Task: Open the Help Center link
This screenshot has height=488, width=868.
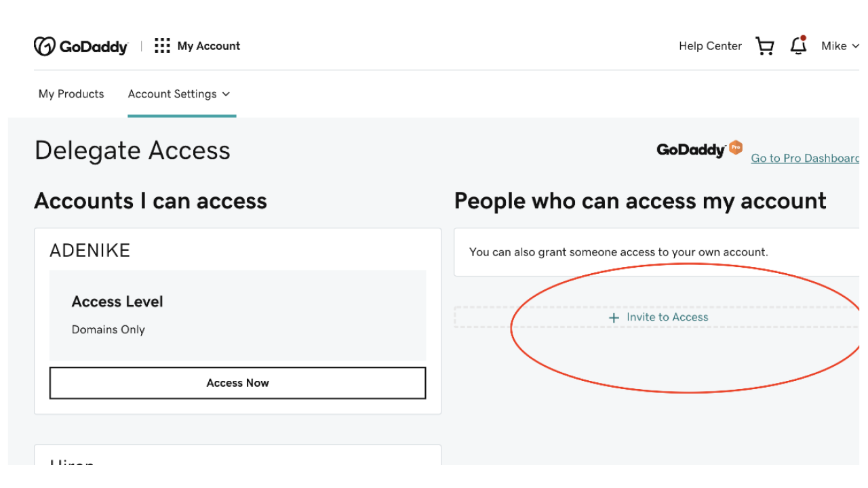Action: click(710, 46)
